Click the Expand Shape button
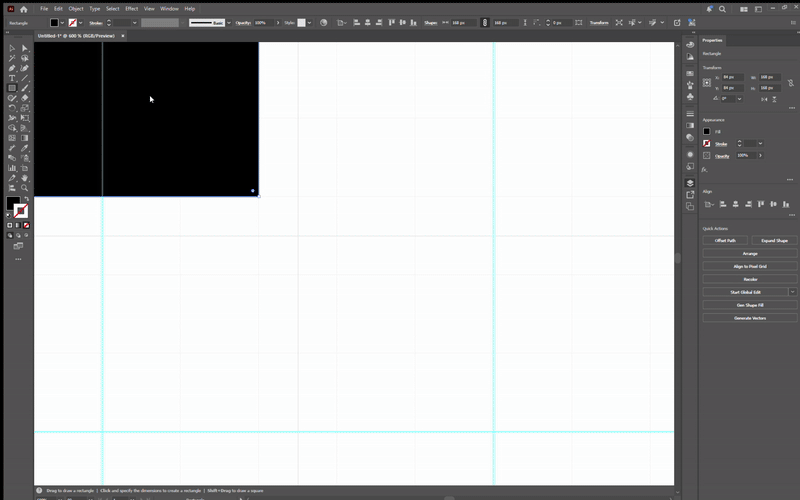The height and width of the screenshot is (500, 800). [774, 240]
